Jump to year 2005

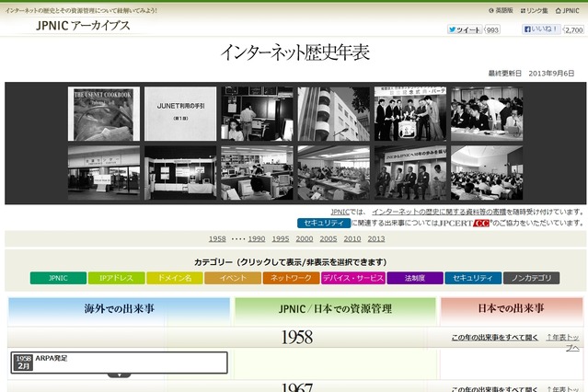coord(329,239)
